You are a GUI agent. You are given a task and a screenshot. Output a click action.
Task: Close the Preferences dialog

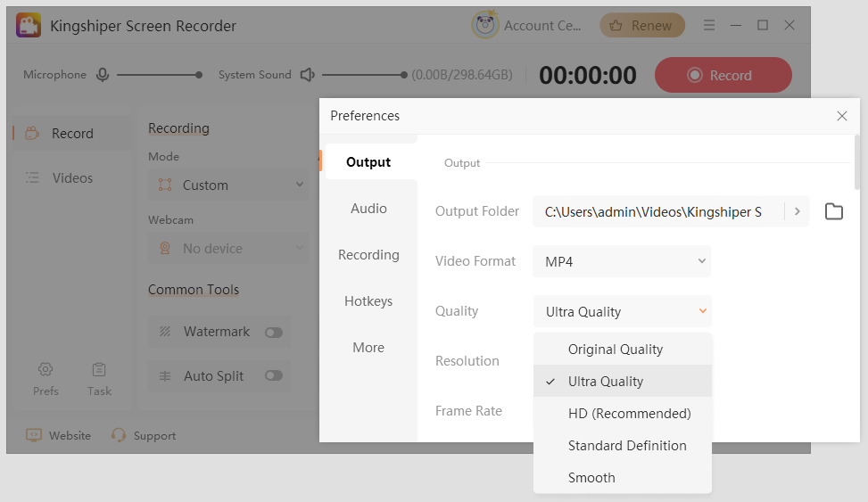[842, 116]
